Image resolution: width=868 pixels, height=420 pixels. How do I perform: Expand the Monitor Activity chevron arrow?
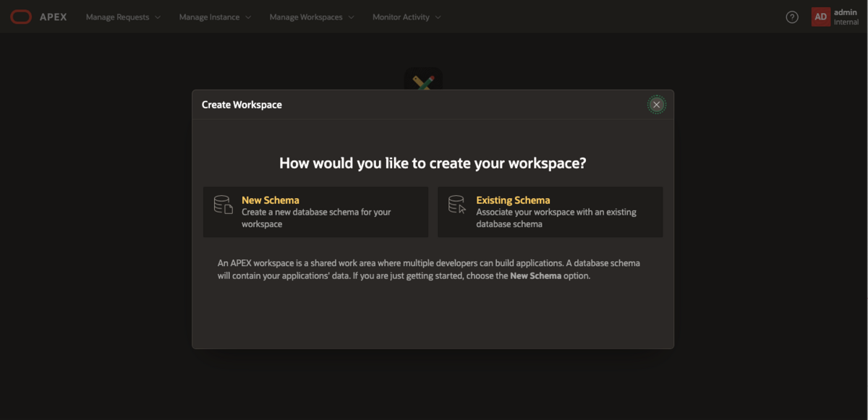[x=438, y=17]
